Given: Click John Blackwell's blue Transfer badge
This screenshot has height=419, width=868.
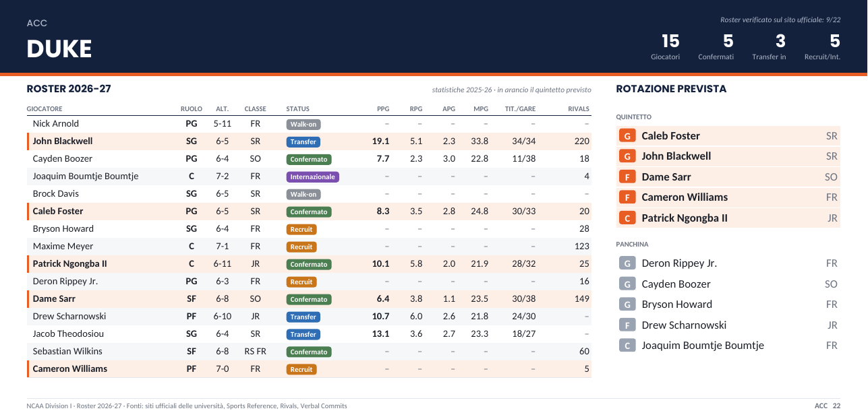Looking at the screenshot, I should (303, 142).
